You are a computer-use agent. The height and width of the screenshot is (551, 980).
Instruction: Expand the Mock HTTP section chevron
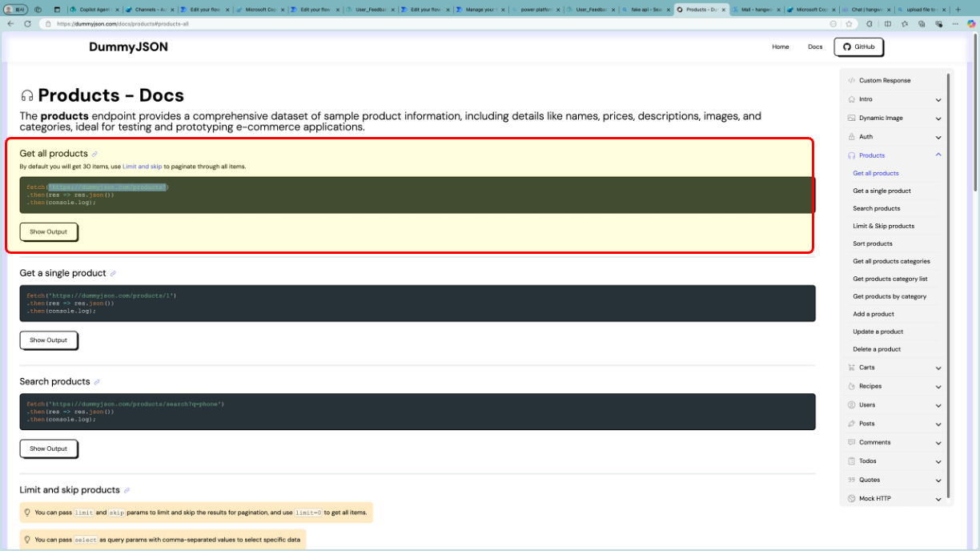938,499
